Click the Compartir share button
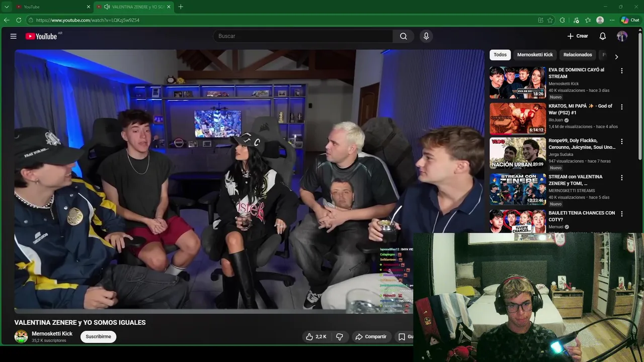644x362 pixels. point(371,337)
